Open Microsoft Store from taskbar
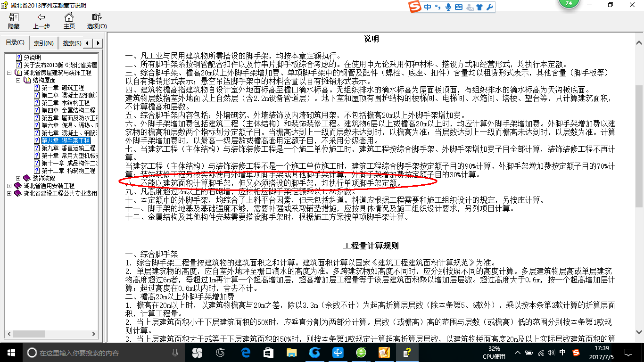The image size is (644, 362). [x=268, y=352]
